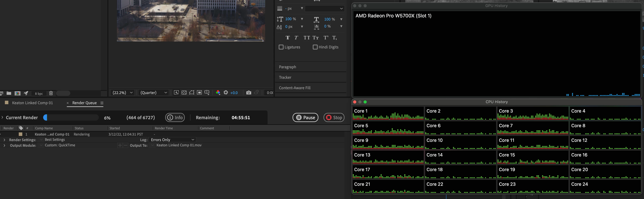Switch to Keaton Linked Comp 01 tab

coord(32,103)
